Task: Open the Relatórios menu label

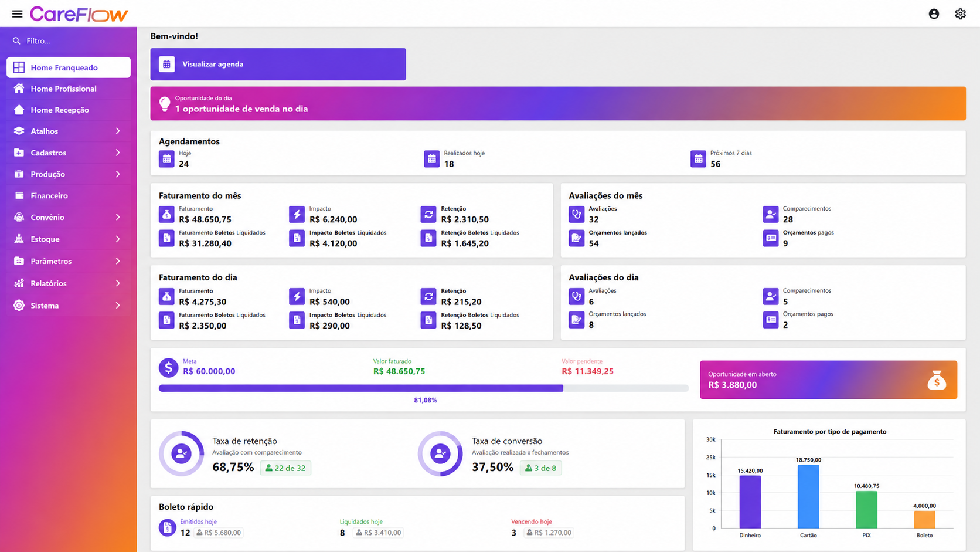Action: point(49,283)
